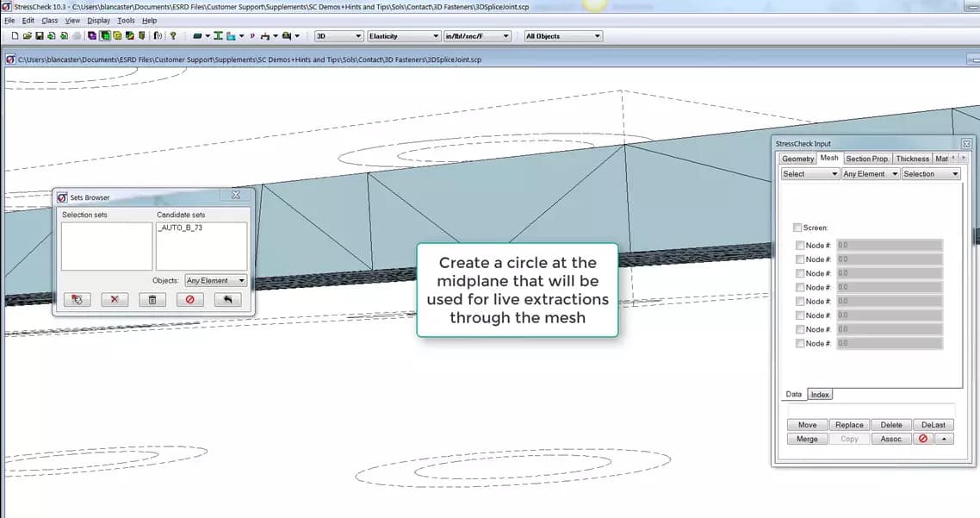
Task: Switch to the Geometry tab
Action: click(797, 158)
